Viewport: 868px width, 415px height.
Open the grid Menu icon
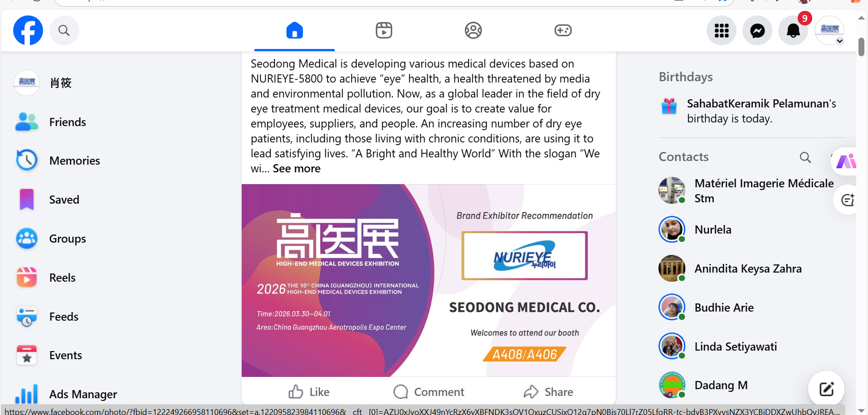pos(722,30)
